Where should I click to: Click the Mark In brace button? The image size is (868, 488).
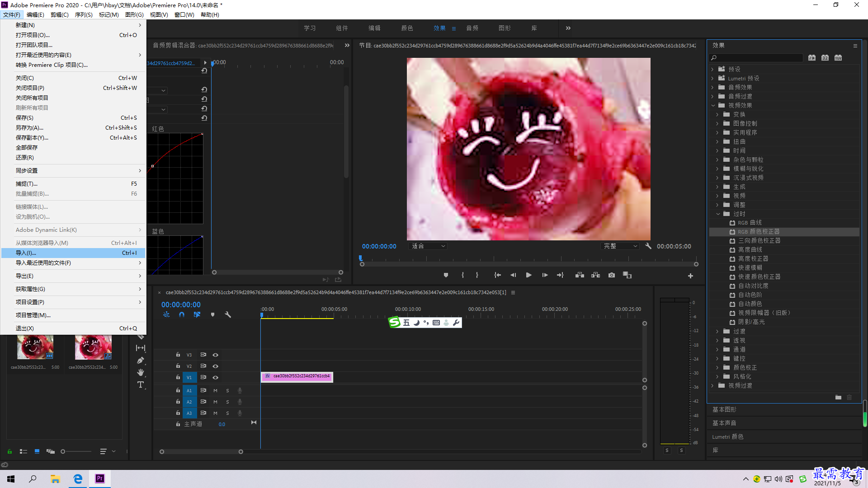[x=462, y=275]
